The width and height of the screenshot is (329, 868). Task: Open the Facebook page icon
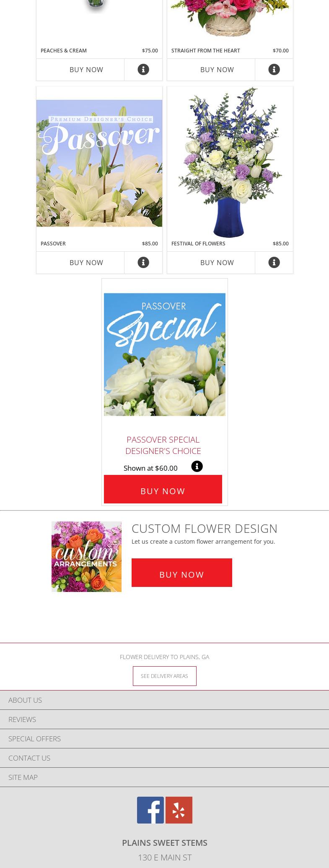150,810
